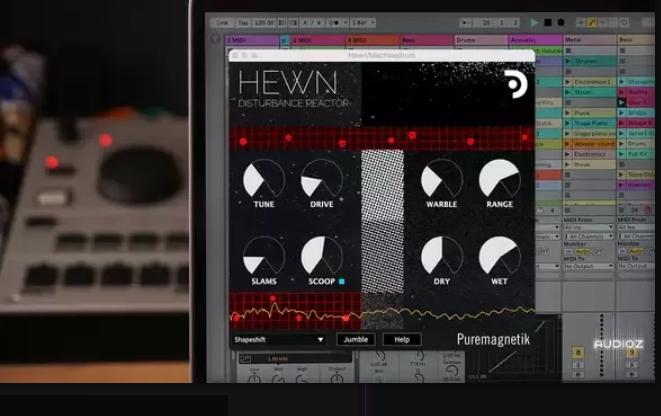Set Metal track Monitor to Off
The width and height of the screenshot is (661, 416).
(x=597, y=251)
